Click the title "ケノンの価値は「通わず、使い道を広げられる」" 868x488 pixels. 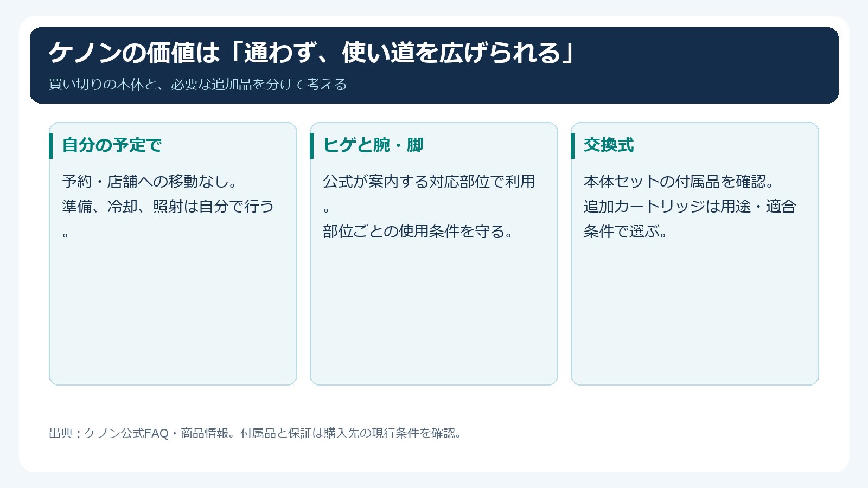(312, 53)
